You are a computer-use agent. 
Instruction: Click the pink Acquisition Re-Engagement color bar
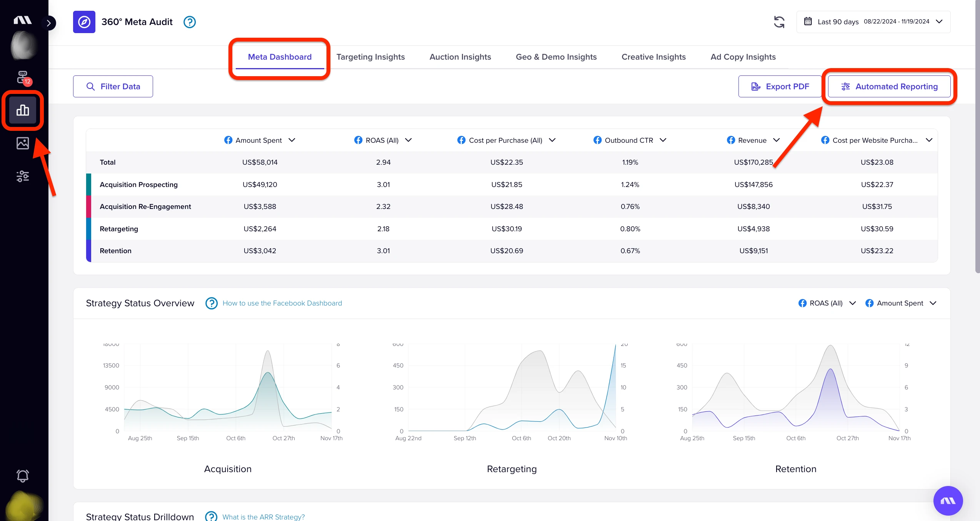(89, 207)
